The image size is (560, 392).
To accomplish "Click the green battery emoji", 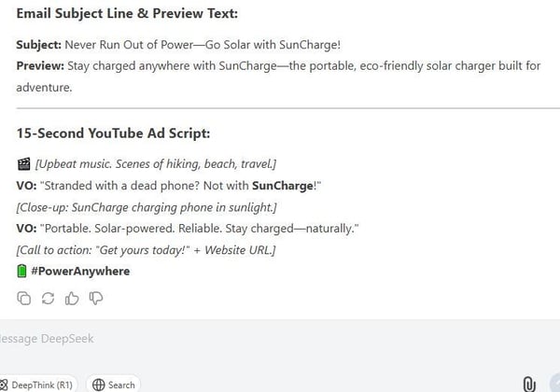I will (x=21, y=271).
